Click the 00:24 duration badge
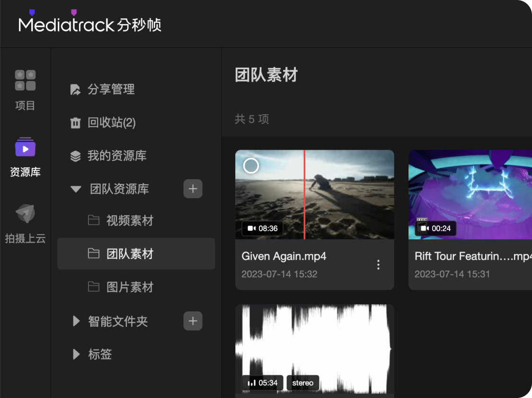The width and height of the screenshot is (532, 398). (435, 228)
